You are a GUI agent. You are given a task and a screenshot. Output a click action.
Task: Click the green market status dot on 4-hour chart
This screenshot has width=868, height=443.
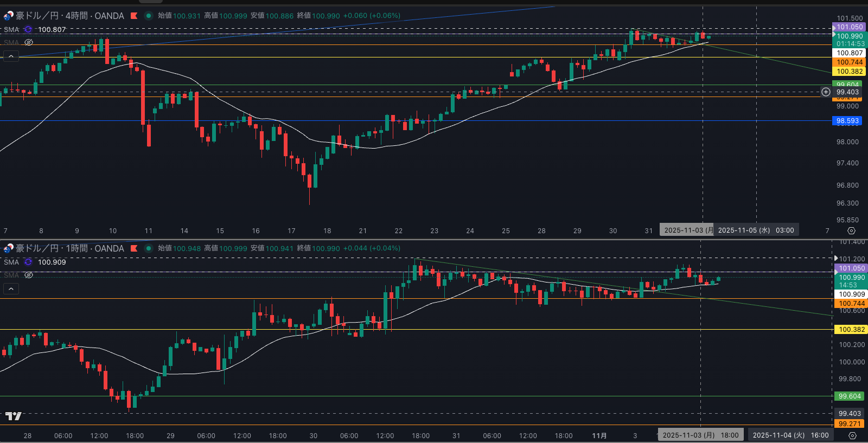pyautogui.click(x=148, y=16)
